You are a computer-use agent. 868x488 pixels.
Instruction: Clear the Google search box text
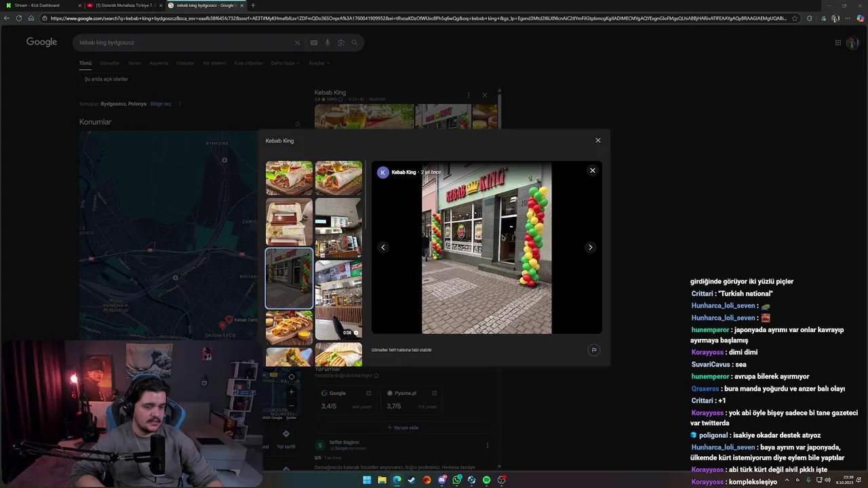click(x=297, y=43)
